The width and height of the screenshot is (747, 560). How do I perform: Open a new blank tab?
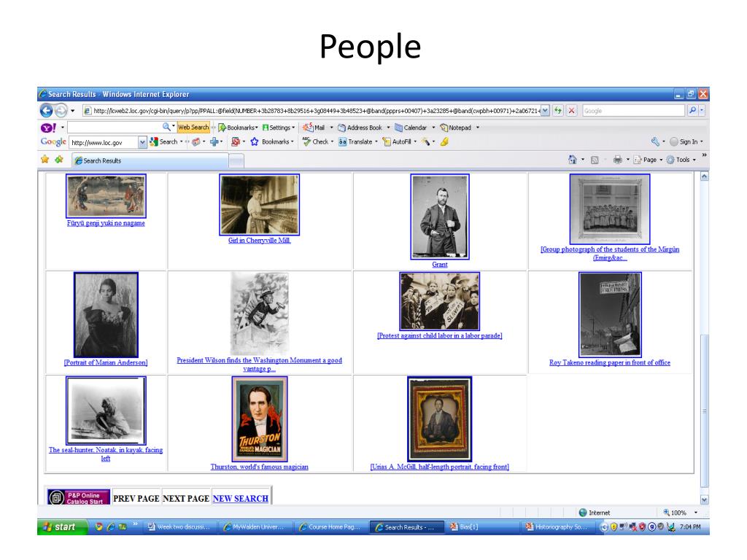point(236,161)
